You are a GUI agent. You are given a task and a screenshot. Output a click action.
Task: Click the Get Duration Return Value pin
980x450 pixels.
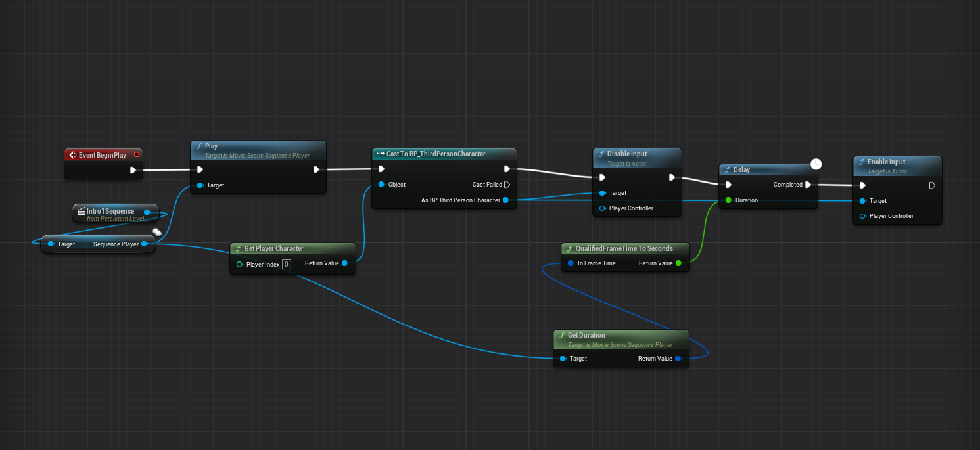pyautogui.click(x=678, y=359)
